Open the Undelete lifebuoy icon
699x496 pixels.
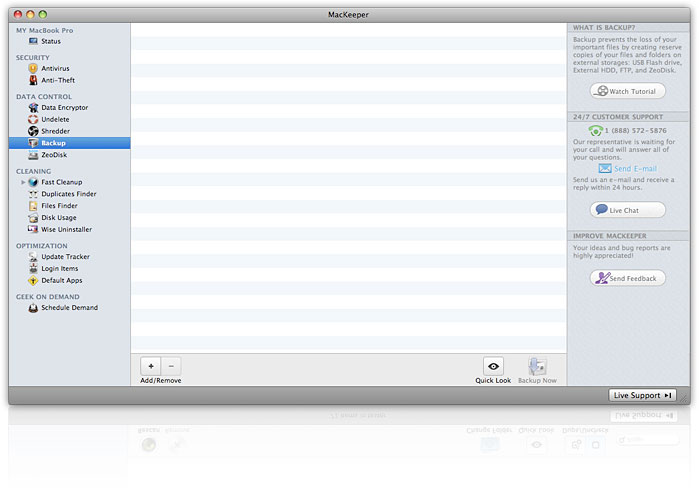[x=33, y=119]
